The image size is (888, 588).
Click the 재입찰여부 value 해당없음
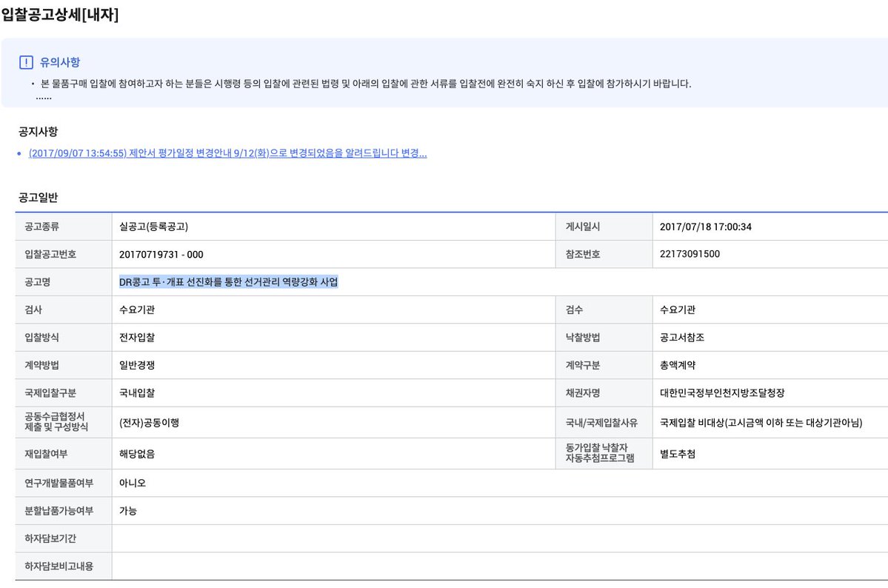click(x=137, y=454)
